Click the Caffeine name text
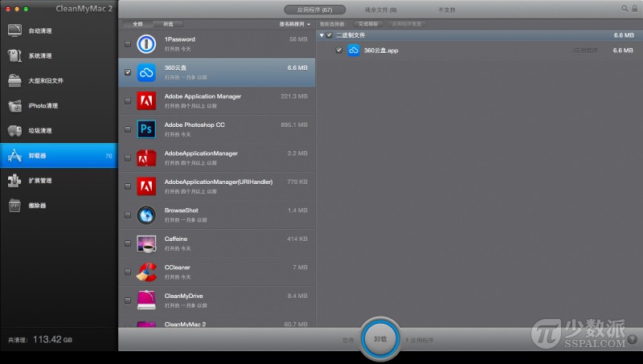Image resolution: width=643 pixels, height=364 pixels. (176, 239)
